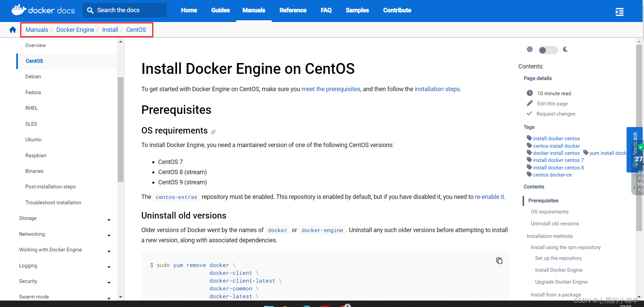Open the Samples nav tab

tap(357, 11)
